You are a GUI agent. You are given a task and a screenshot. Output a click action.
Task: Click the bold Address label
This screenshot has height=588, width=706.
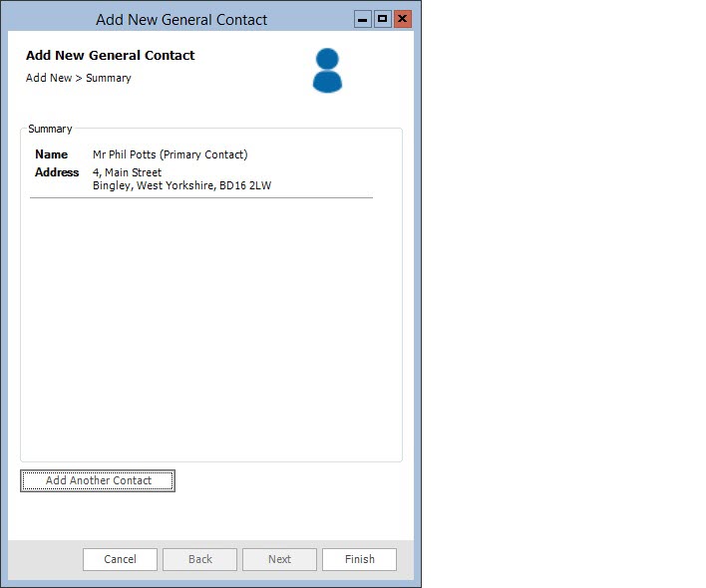point(57,172)
